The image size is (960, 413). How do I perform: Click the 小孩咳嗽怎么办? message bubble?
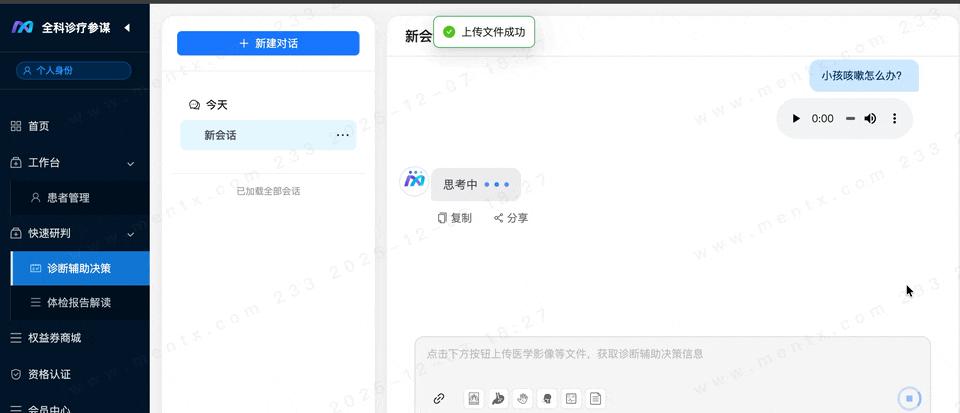pos(864,76)
